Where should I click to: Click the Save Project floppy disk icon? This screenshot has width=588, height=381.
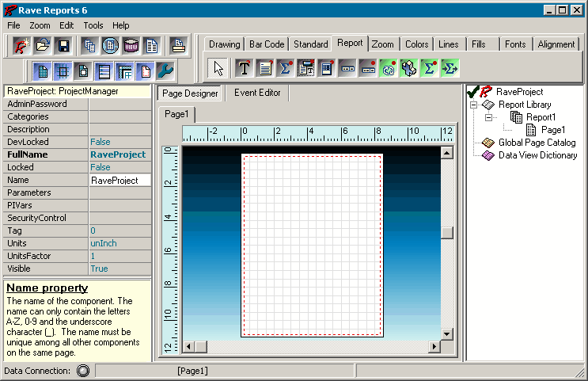(64, 46)
